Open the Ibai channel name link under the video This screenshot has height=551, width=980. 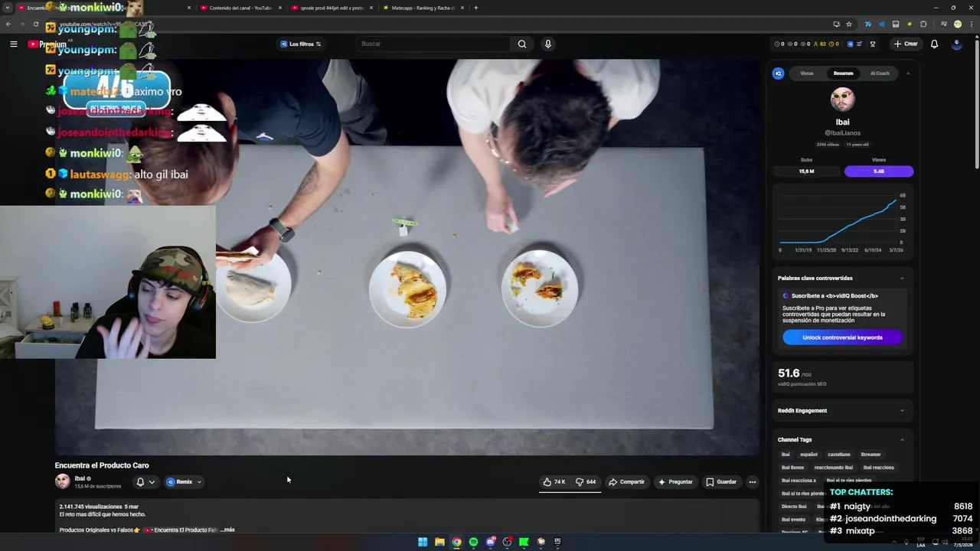coord(80,478)
